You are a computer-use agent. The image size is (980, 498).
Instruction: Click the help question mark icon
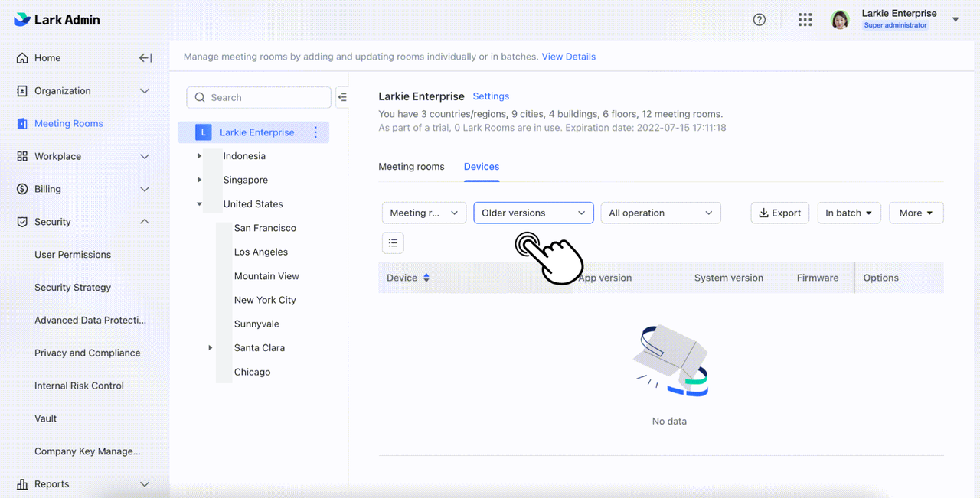point(759,20)
